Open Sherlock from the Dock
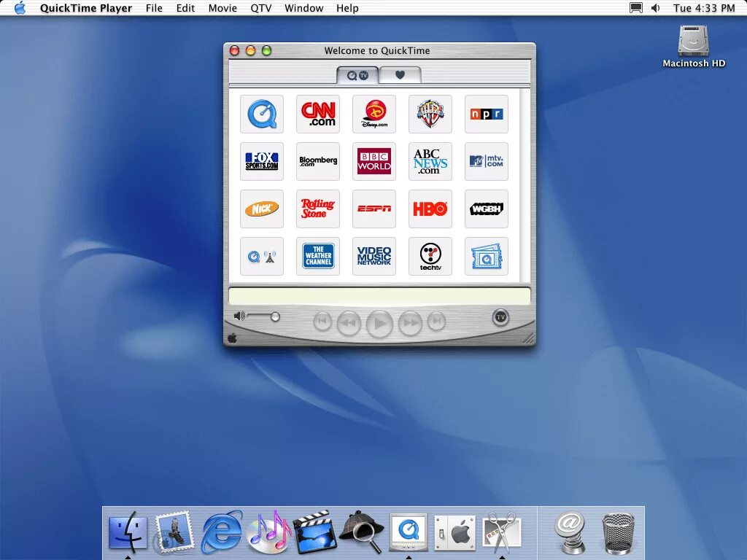 tap(362, 532)
